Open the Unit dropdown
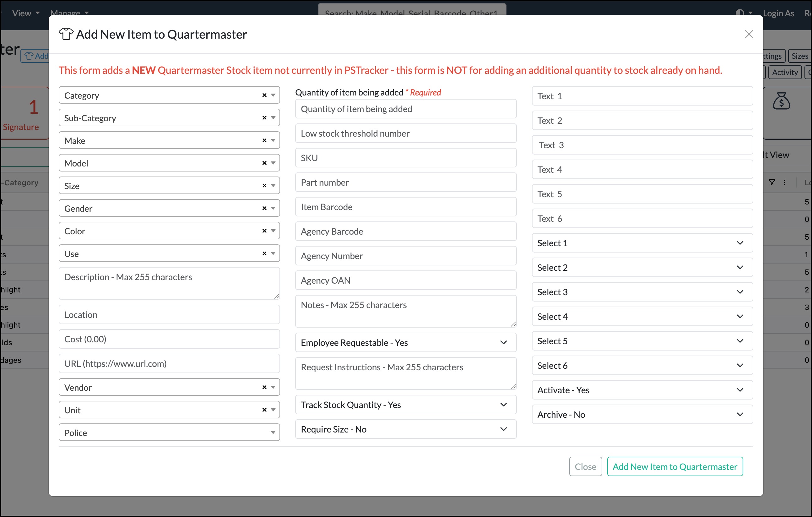 pos(169,410)
